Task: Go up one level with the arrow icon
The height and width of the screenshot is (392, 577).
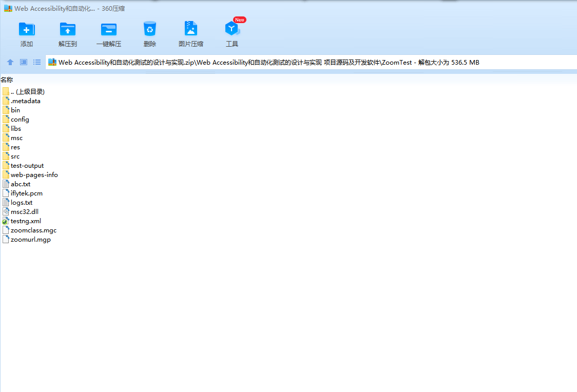Action: [x=10, y=62]
